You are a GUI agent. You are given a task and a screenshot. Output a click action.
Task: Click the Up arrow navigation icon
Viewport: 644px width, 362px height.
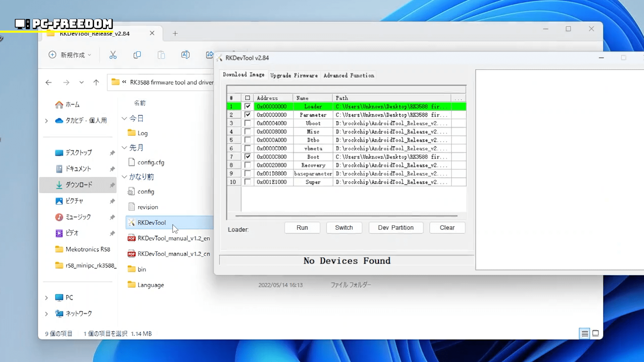[96, 82]
